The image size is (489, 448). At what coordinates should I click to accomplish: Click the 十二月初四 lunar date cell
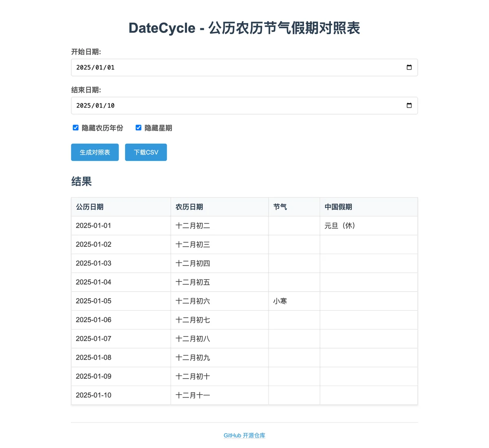pyautogui.click(x=220, y=263)
